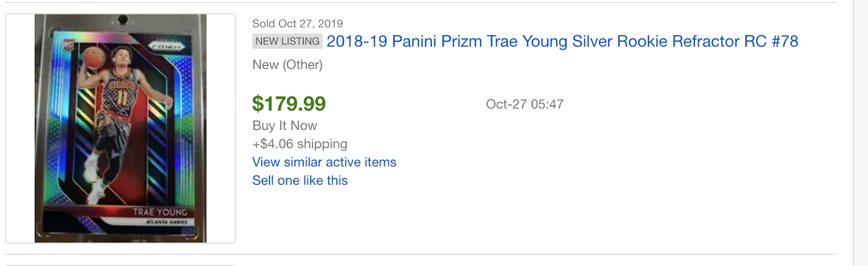This screenshot has width=868, height=266.
Task: Click the Sell one like this link
Action: tap(299, 180)
